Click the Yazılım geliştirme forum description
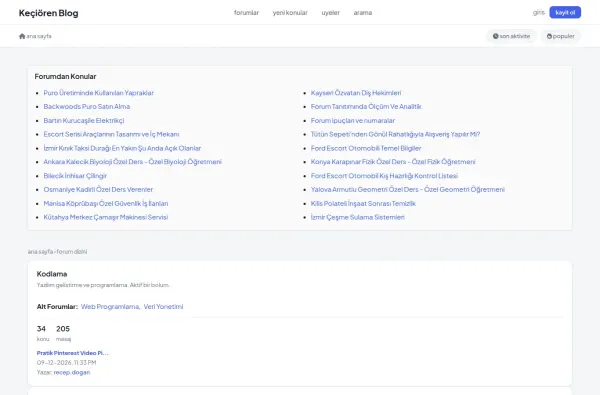600x395 pixels. (x=103, y=285)
